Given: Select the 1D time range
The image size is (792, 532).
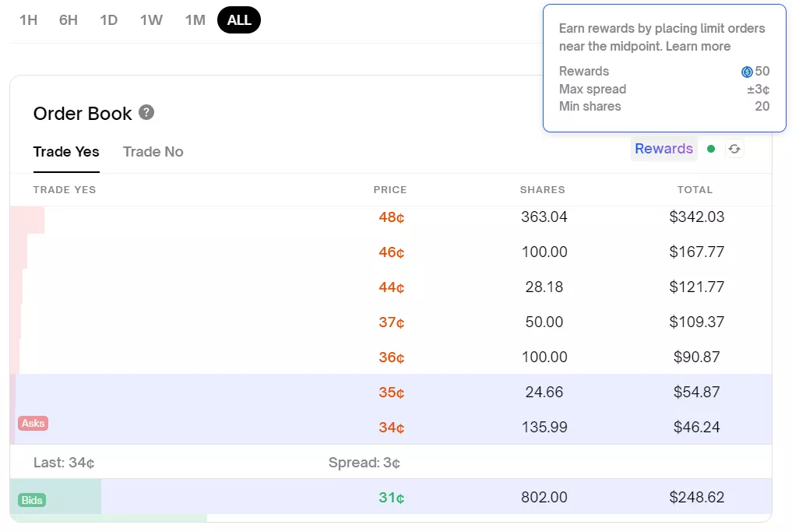Looking at the screenshot, I should [x=109, y=20].
